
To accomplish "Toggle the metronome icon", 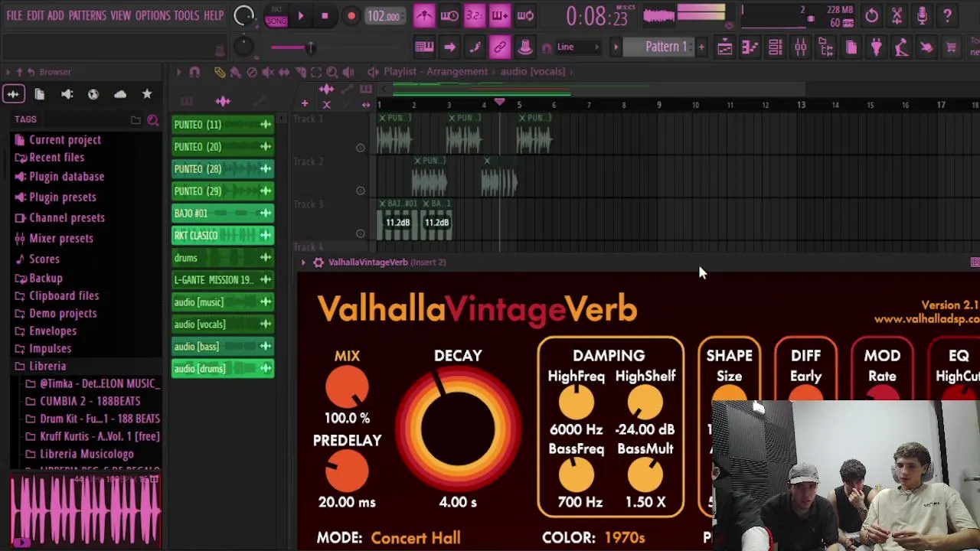I will [423, 15].
